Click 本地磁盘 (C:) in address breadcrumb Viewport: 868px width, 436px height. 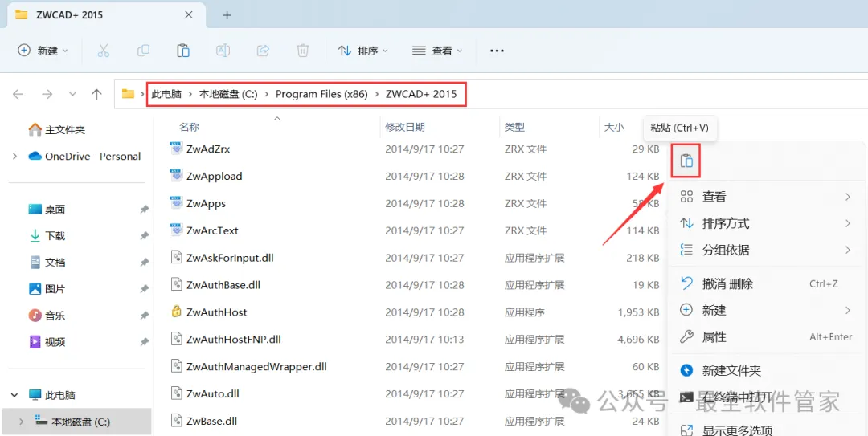point(228,94)
